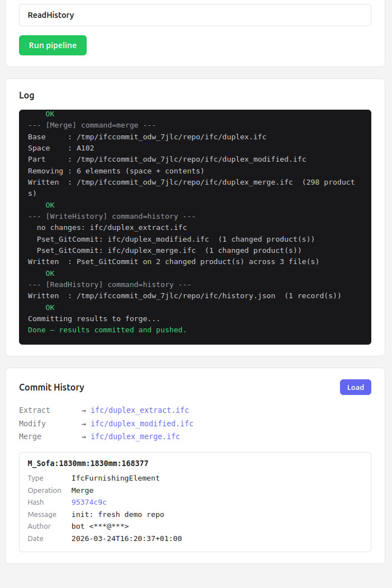Click the 'Part' duplex_modified.ifc path line
This screenshot has width=392, height=588.
[x=167, y=159]
